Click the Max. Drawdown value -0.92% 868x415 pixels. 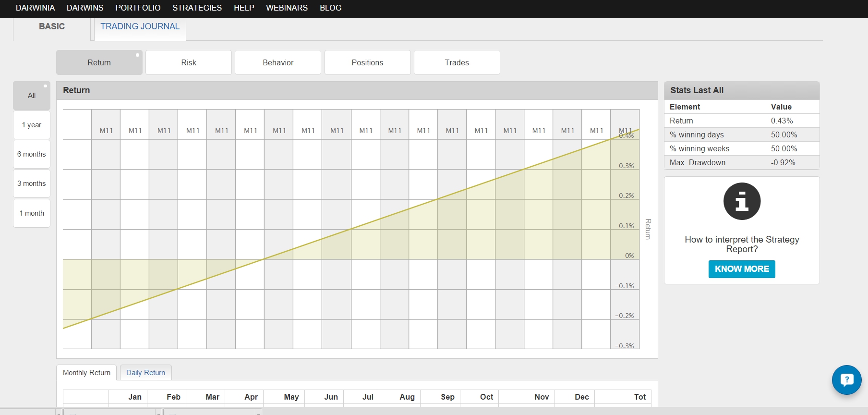pyautogui.click(x=783, y=162)
